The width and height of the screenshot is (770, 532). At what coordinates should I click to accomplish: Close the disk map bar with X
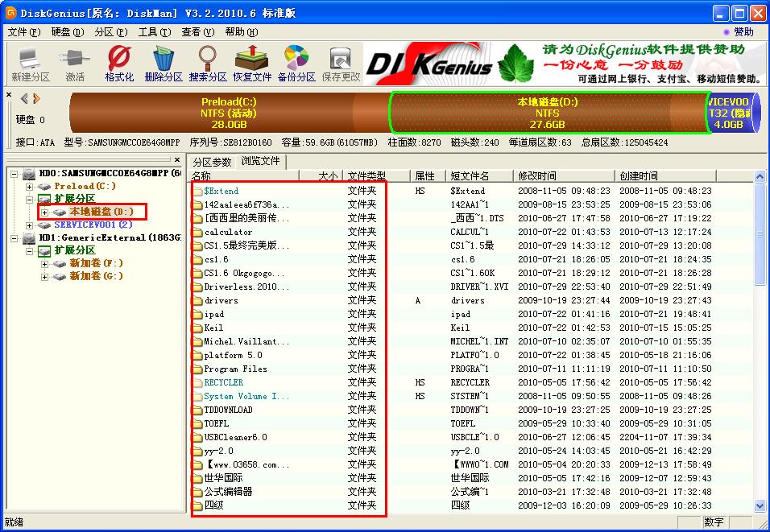tap(9, 94)
